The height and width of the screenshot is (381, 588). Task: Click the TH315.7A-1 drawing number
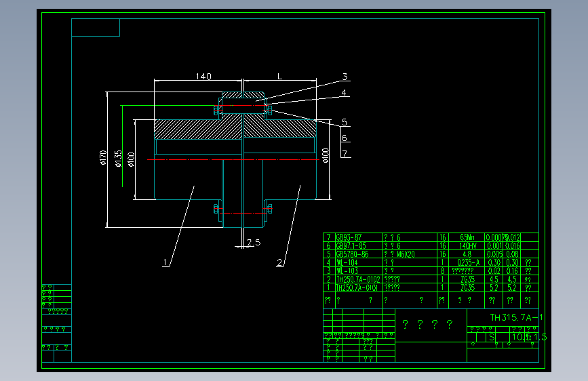(x=516, y=318)
